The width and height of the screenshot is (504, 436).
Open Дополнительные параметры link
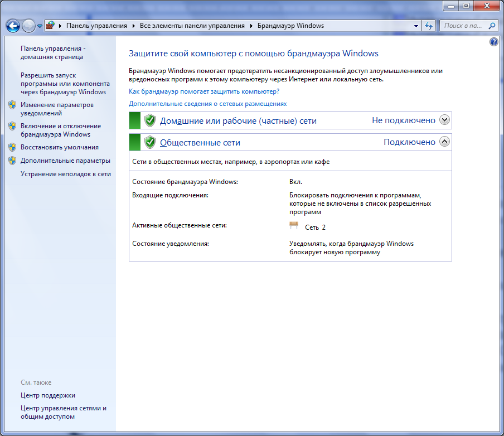pos(65,161)
